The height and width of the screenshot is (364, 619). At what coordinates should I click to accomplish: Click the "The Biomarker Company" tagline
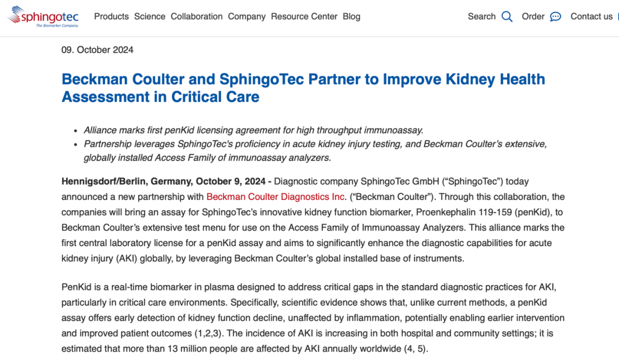[57, 25]
